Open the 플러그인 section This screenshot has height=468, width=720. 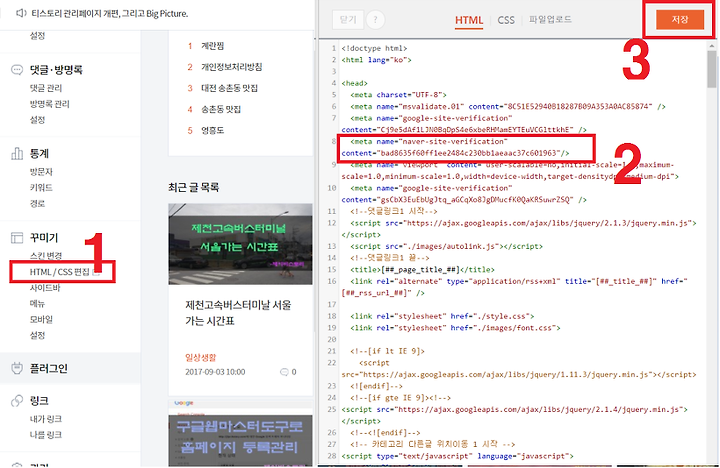tap(49, 368)
